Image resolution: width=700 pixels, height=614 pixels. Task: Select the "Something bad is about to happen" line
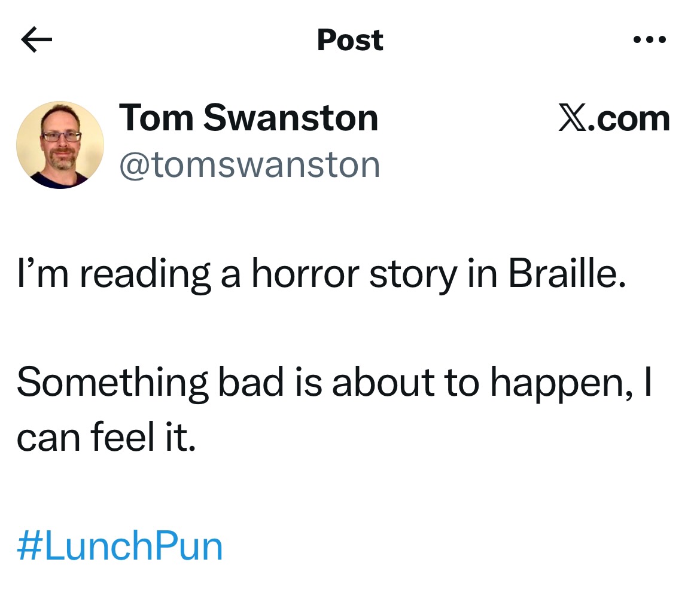point(333,382)
